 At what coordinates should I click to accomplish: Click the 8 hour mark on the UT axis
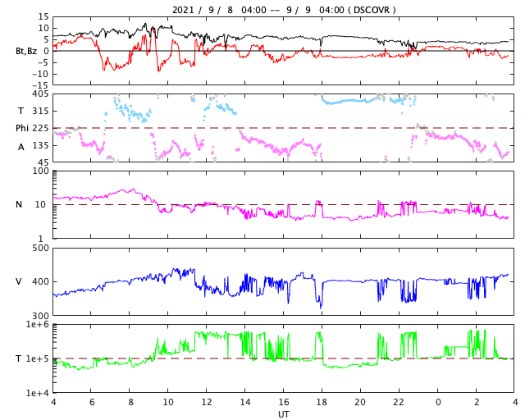click(130, 402)
